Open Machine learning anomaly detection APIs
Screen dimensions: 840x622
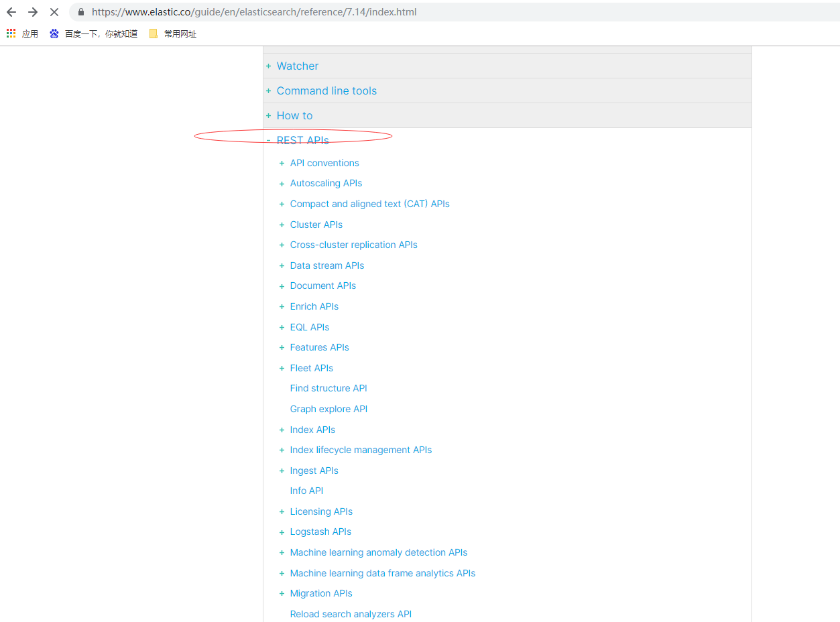click(x=379, y=552)
